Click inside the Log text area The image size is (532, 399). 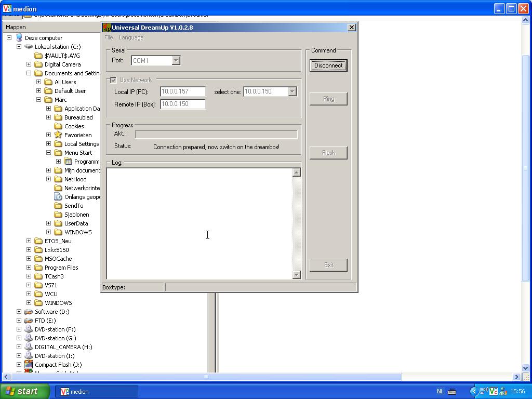199,223
